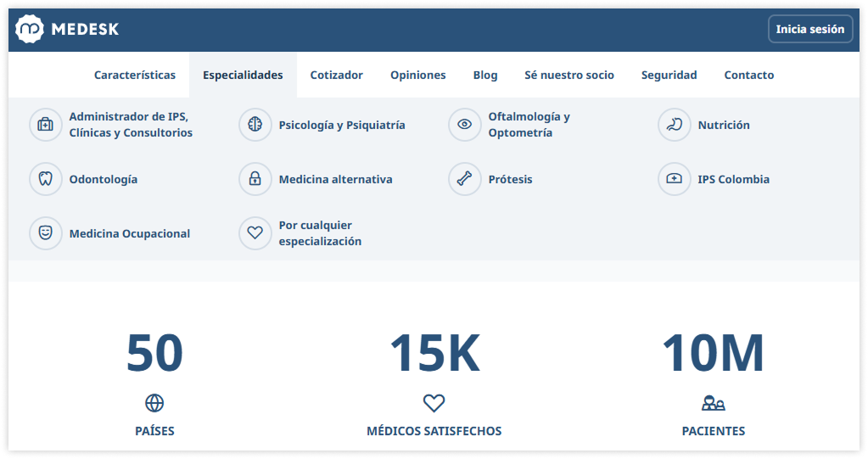Go to the Cotizador tab

[x=337, y=76]
